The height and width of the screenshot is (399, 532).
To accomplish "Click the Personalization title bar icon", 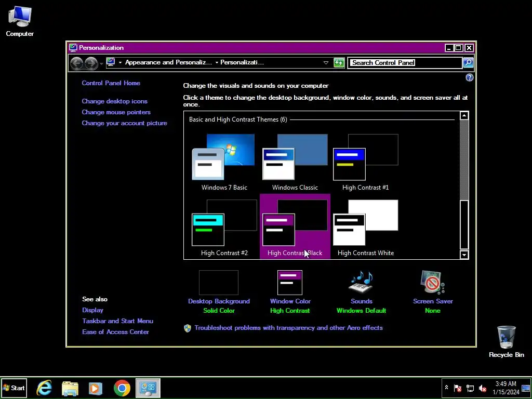I will 73,48.
